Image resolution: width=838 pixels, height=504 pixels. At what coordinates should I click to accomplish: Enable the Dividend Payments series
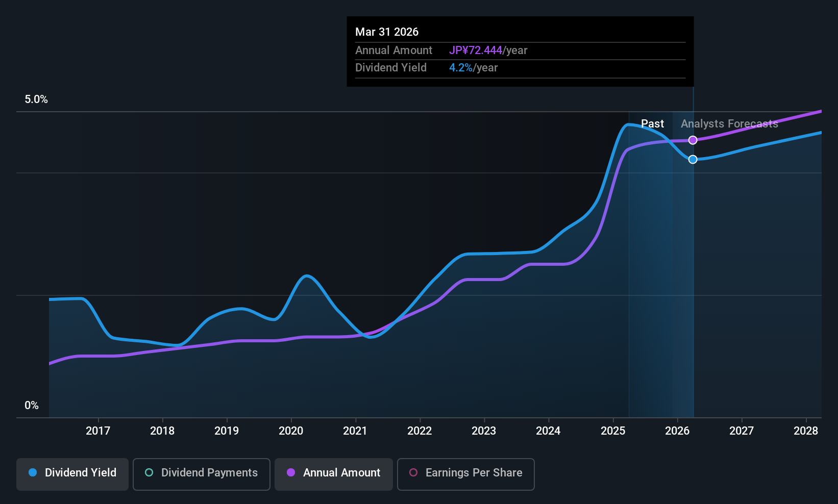pyautogui.click(x=201, y=474)
